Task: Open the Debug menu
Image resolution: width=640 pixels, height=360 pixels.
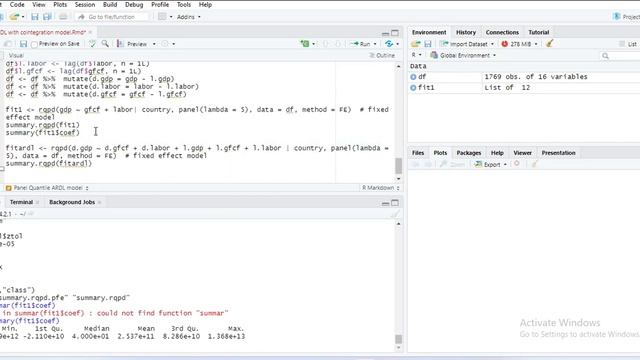Action: click(x=134, y=4)
